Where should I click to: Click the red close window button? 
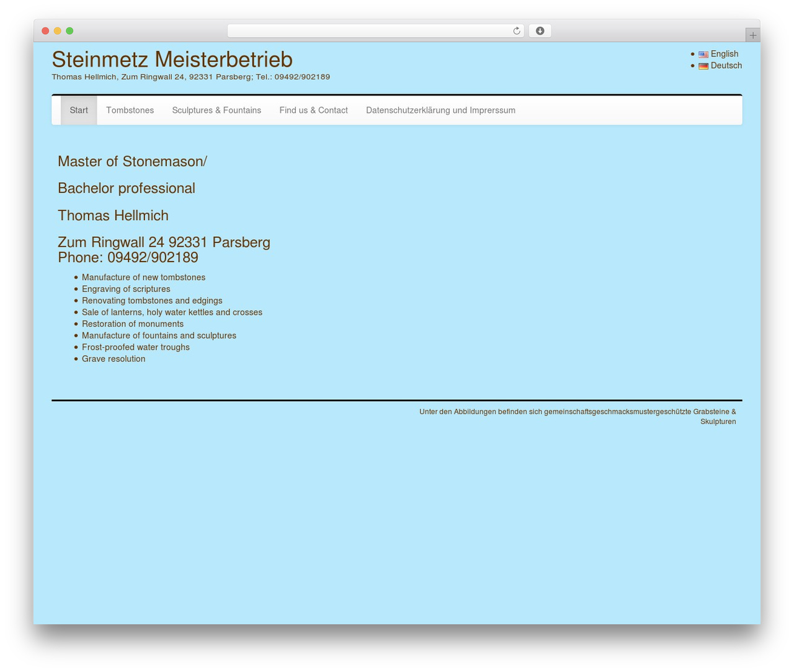[45, 31]
